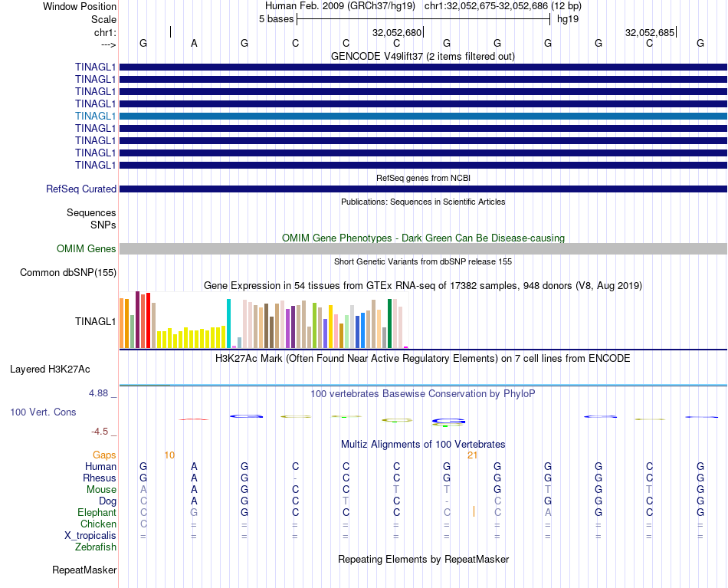Click the single 'A' base in the top sequence row

point(194,43)
